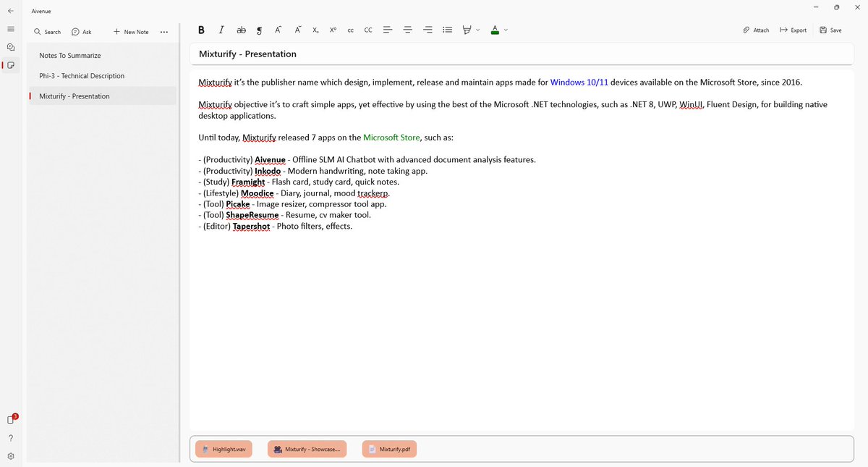Click the bold word Picake
The width and height of the screenshot is (868, 467).
click(x=238, y=204)
